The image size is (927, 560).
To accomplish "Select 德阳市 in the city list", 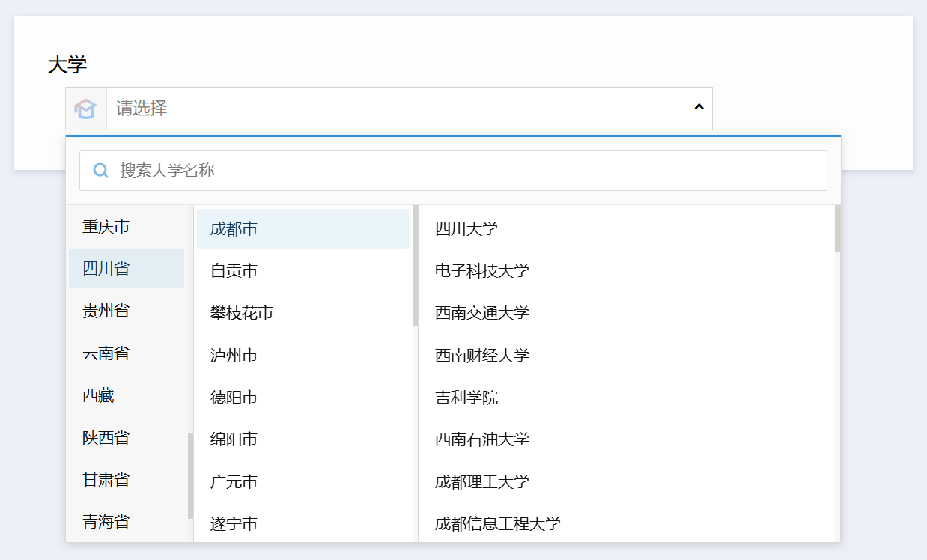I will 303,397.
